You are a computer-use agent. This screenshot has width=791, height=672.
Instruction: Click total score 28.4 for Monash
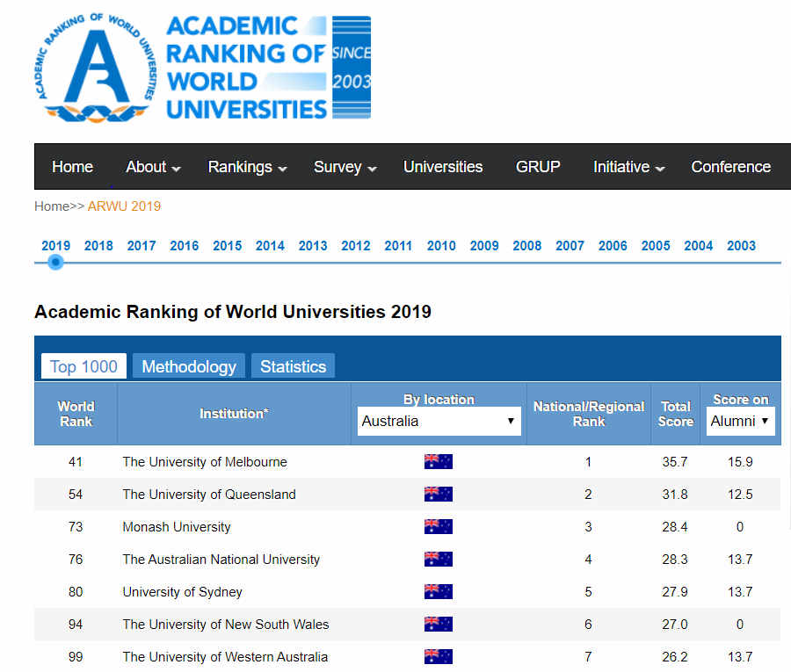[x=675, y=527]
